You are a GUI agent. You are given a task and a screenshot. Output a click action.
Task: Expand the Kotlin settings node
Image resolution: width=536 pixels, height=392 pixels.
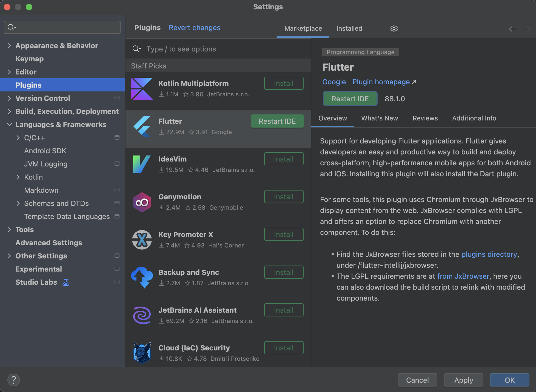tap(18, 177)
